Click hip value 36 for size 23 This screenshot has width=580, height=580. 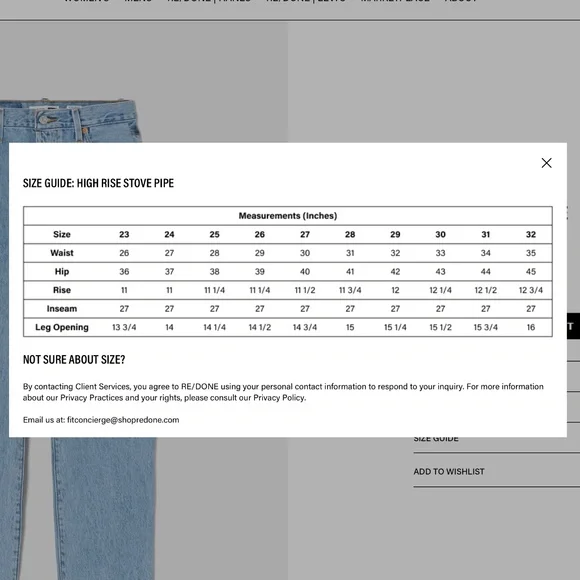coord(124,271)
